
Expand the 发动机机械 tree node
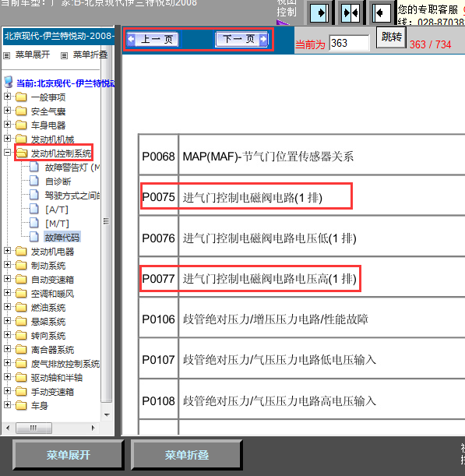coord(7,139)
